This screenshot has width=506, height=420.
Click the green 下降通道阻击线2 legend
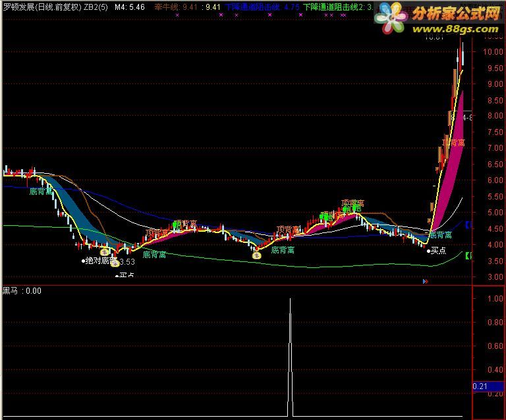[338, 7]
